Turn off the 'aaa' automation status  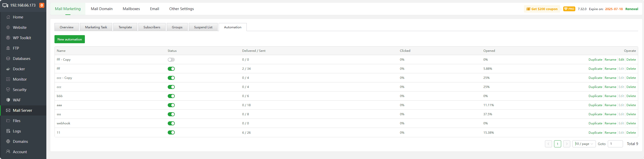click(171, 105)
